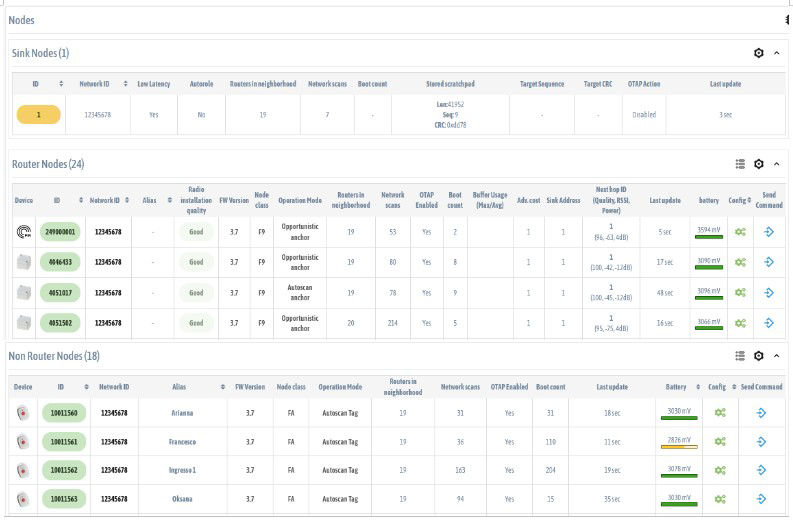Open Config gears for router 4051502

pyautogui.click(x=740, y=322)
